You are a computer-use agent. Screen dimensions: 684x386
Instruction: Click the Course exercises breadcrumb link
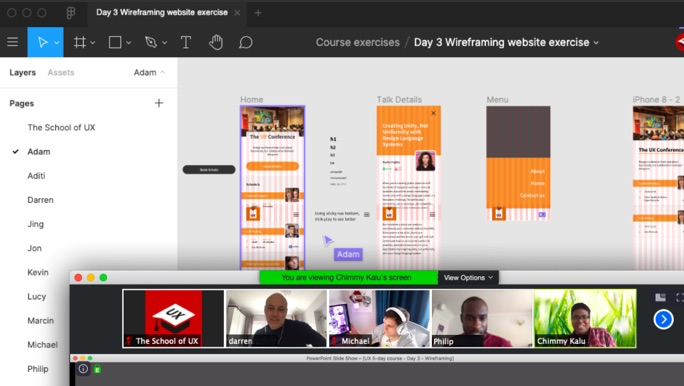pos(358,42)
